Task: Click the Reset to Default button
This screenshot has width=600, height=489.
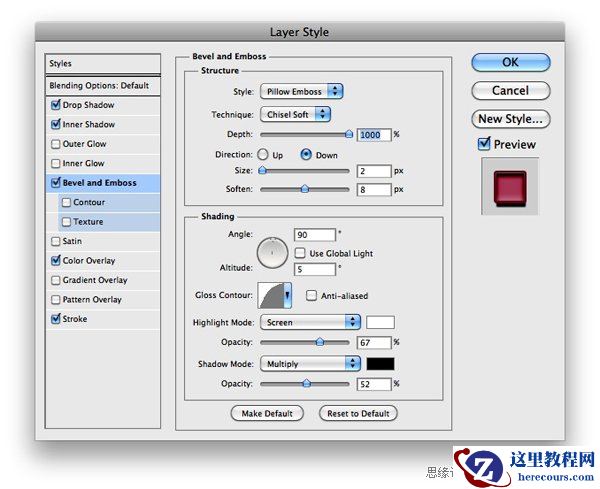Action: point(358,413)
